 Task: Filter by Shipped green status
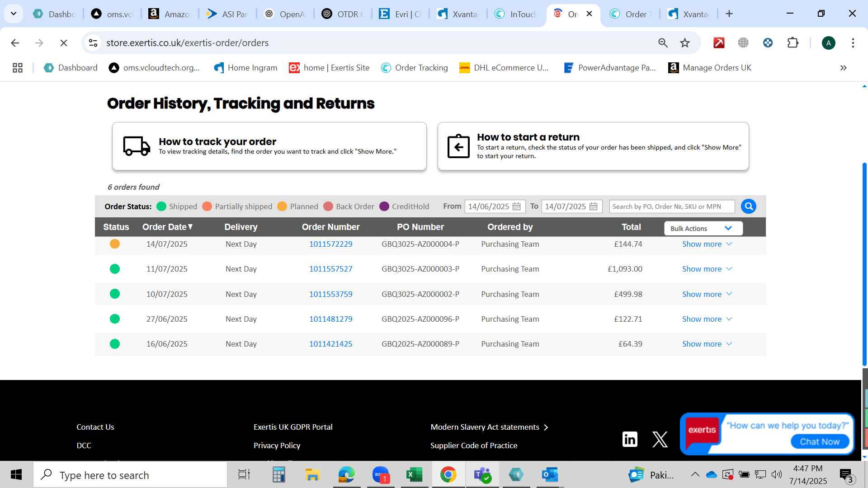161,206
